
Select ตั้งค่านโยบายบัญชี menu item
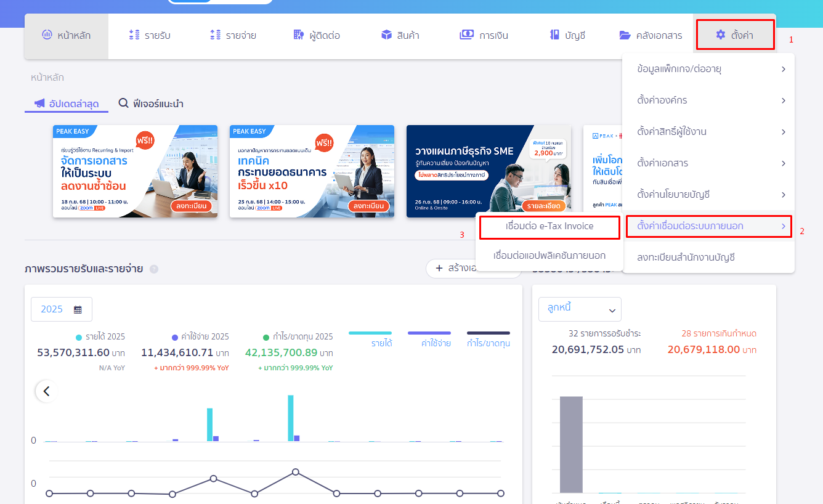pyautogui.click(x=708, y=195)
